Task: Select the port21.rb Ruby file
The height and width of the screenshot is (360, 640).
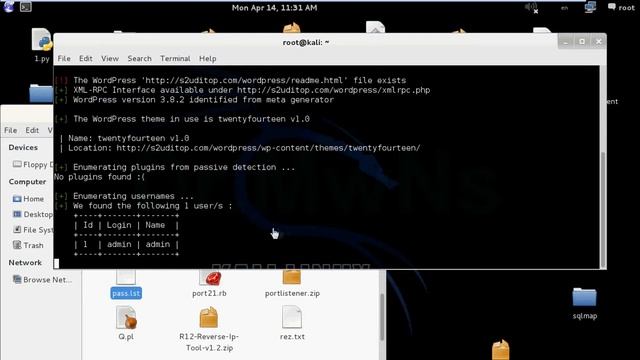Action: point(209,284)
